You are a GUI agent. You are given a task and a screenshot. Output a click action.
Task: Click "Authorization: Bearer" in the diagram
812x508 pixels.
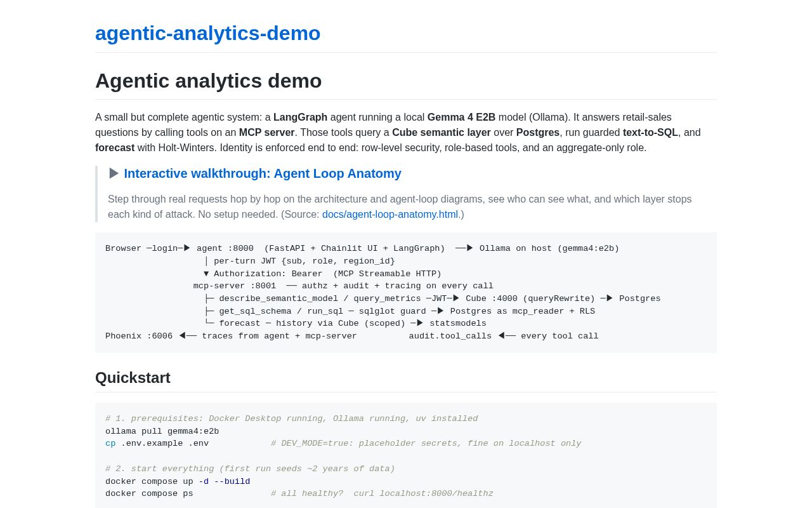[268, 274]
